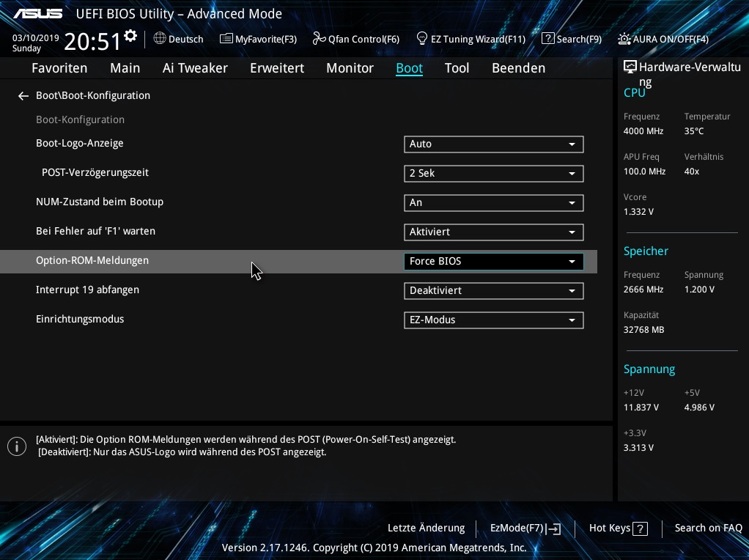
Task: Switch to the Favoriten tab
Action: click(x=59, y=68)
